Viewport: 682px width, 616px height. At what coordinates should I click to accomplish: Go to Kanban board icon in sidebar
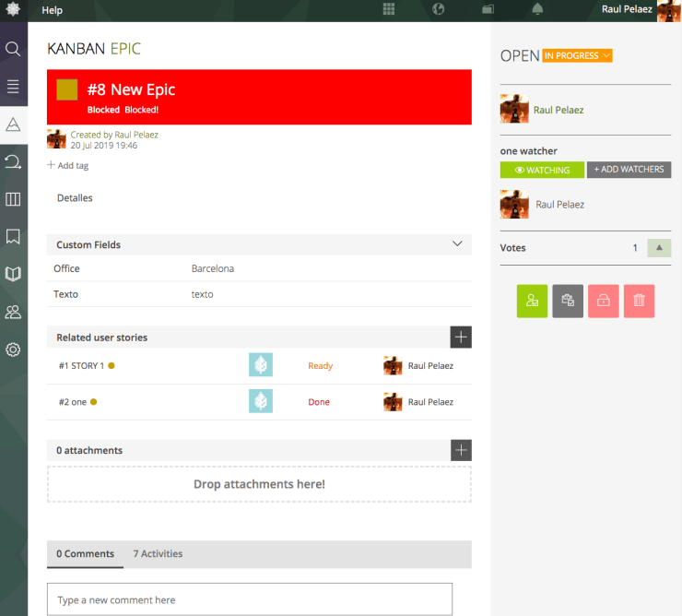coord(13,199)
